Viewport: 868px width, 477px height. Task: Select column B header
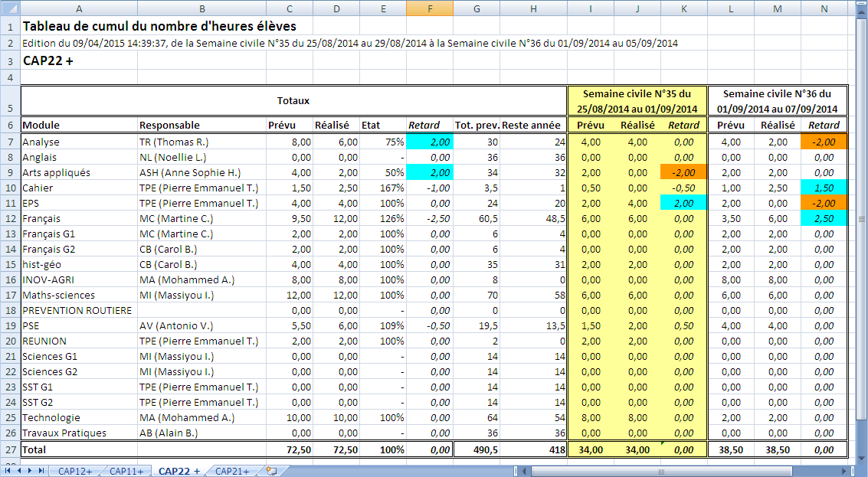[x=202, y=8]
